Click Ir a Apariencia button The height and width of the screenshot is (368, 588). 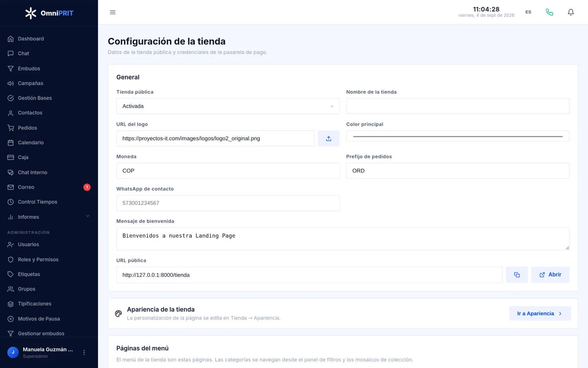coord(540,313)
